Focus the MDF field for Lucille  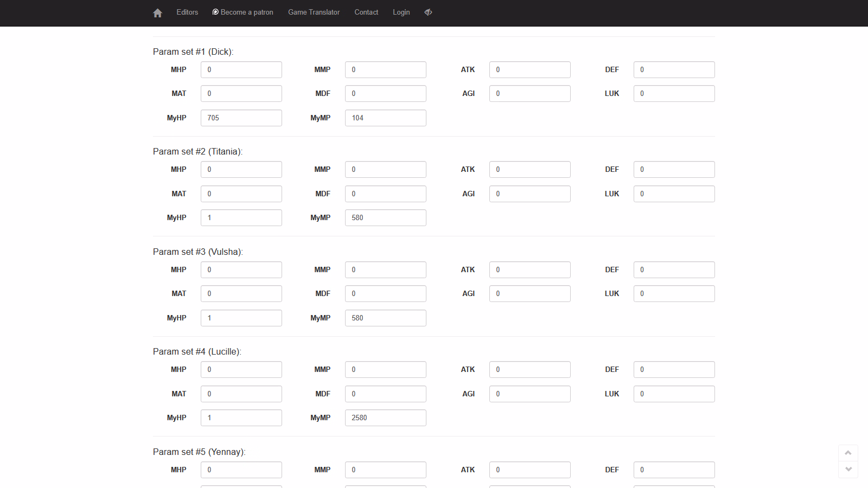coord(386,394)
